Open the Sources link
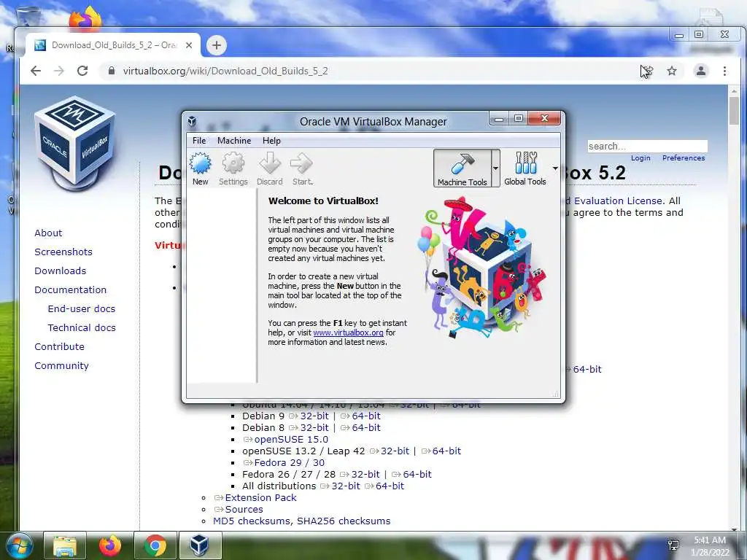The height and width of the screenshot is (560, 747). pos(244,509)
